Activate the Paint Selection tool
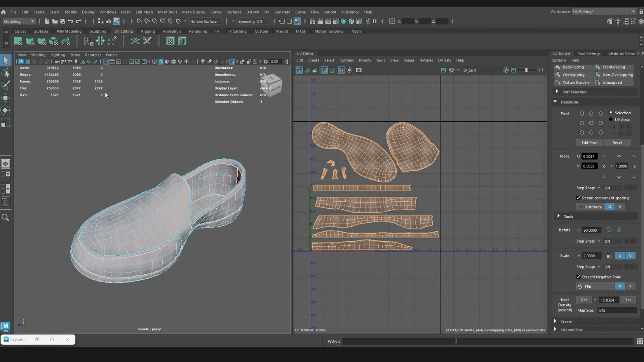This screenshot has height=362, width=644. pos(6,85)
